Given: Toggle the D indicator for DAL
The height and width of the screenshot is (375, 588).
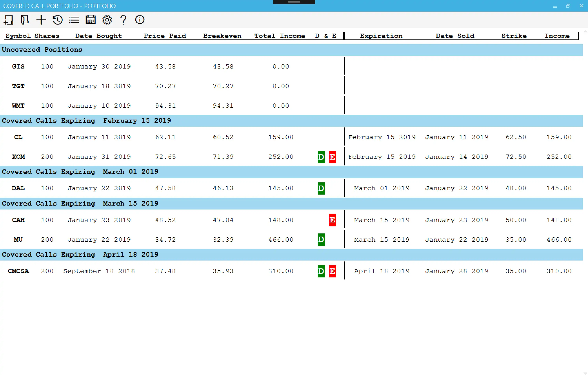Looking at the screenshot, I should (x=321, y=188).
